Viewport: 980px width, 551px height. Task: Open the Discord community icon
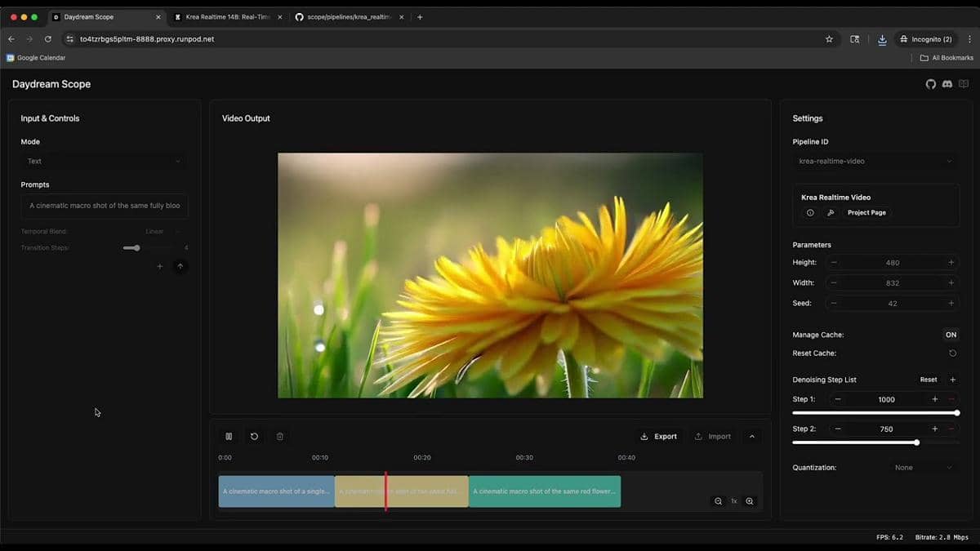[x=947, y=83]
